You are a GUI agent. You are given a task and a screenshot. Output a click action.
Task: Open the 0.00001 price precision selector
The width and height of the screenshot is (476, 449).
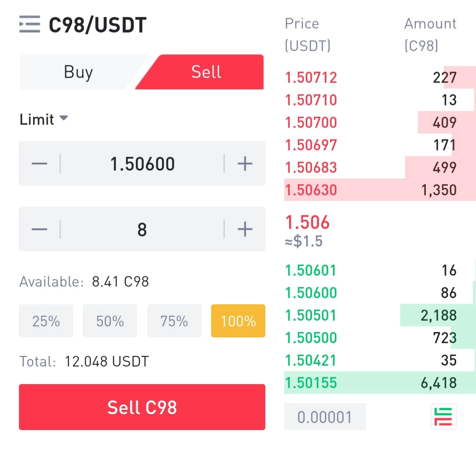tap(325, 416)
